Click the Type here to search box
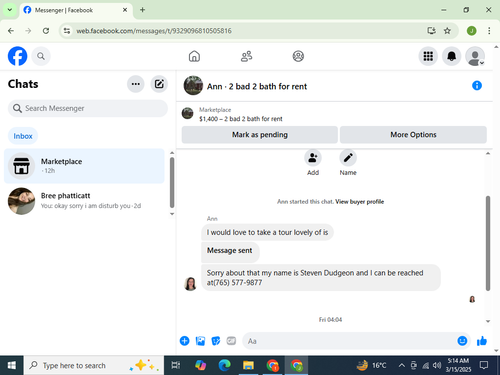Viewport: 500px width, 375px height. (x=93, y=365)
